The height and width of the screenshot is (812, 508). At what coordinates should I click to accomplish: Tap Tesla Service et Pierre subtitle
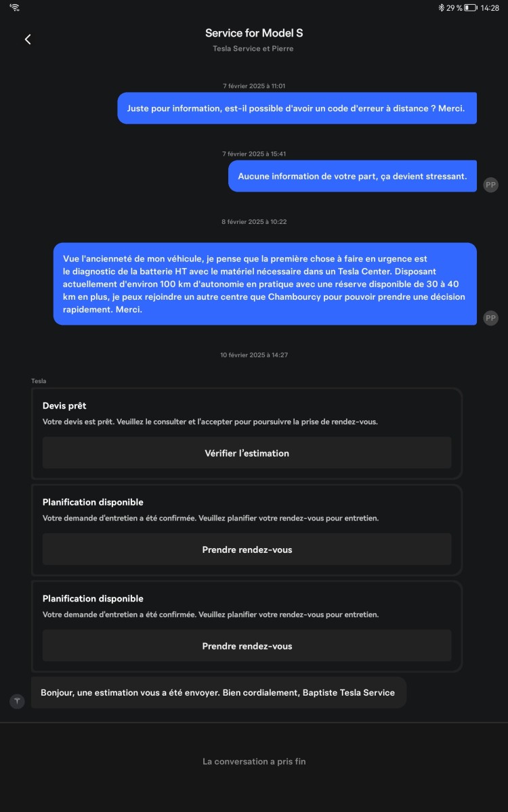(253, 49)
